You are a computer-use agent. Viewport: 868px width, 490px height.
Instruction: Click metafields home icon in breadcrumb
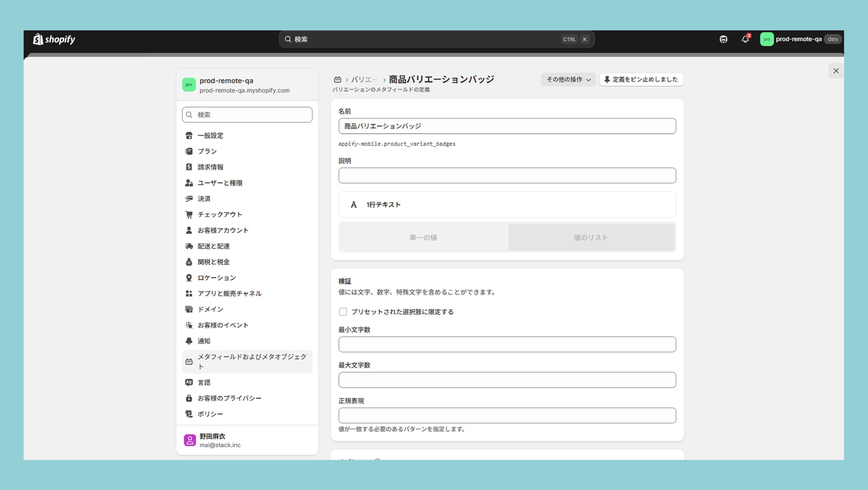click(337, 80)
